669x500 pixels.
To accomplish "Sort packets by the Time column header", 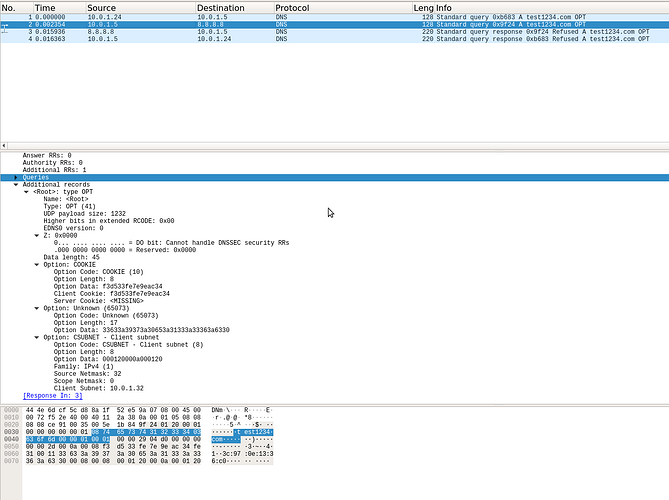I will click(45, 7).
